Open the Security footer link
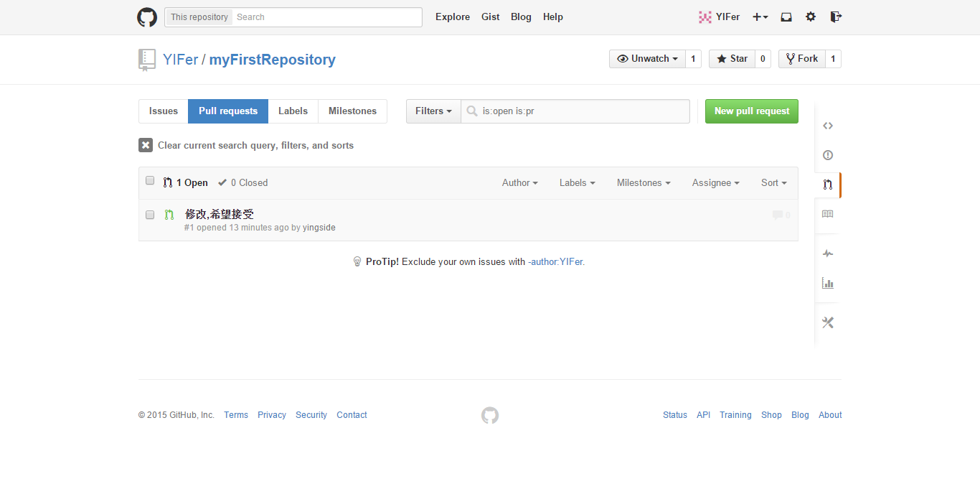The image size is (980, 479). pos(311,415)
